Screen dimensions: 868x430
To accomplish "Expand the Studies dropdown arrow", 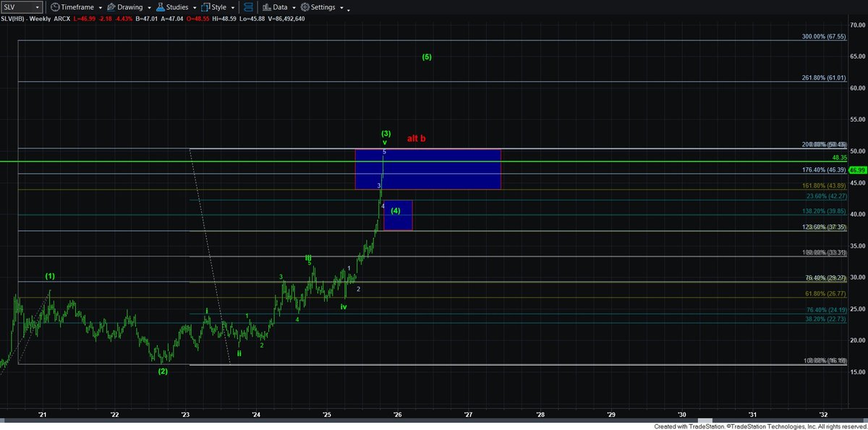I will (194, 7).
